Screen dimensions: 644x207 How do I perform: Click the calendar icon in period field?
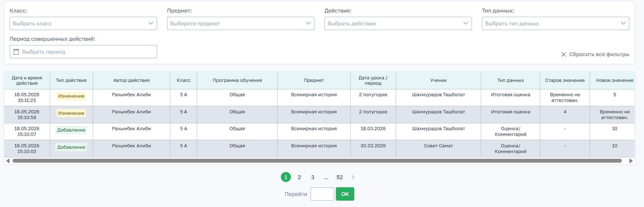(x=16, y=52)
